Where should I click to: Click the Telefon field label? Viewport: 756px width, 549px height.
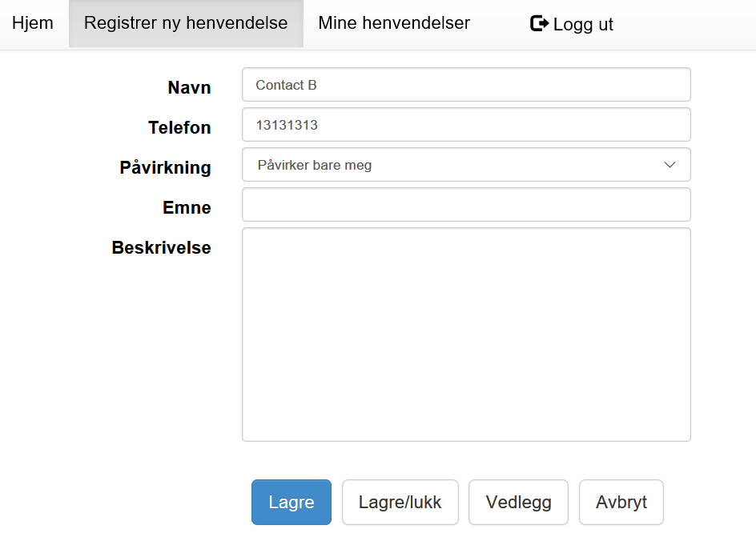179,128
